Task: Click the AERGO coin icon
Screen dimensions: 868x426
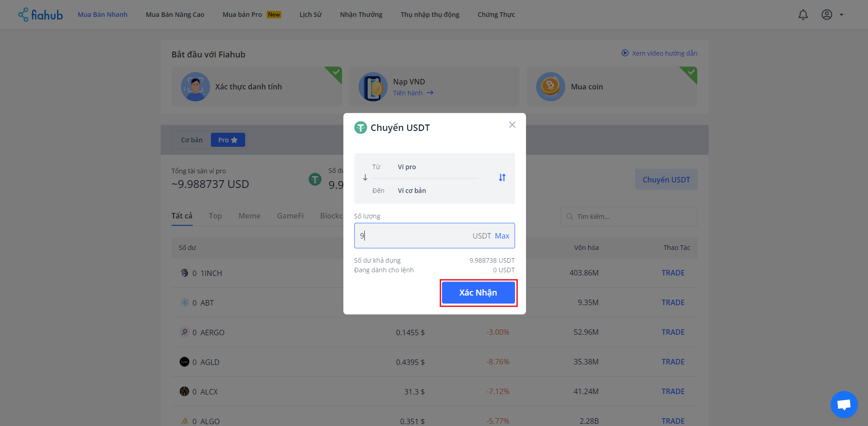Action: pos(184,332)
